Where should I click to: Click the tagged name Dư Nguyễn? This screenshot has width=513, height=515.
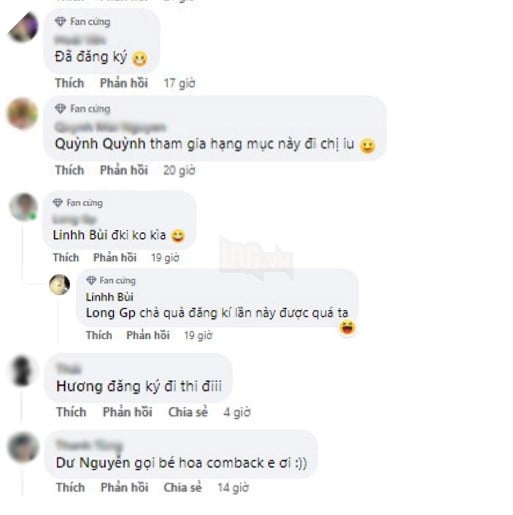coord(94,464)
